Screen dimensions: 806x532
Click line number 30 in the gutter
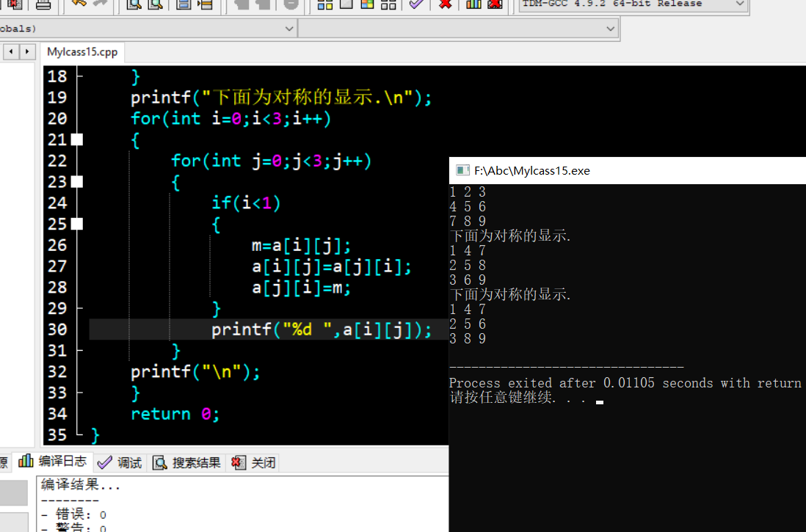[x=57, y=329]
